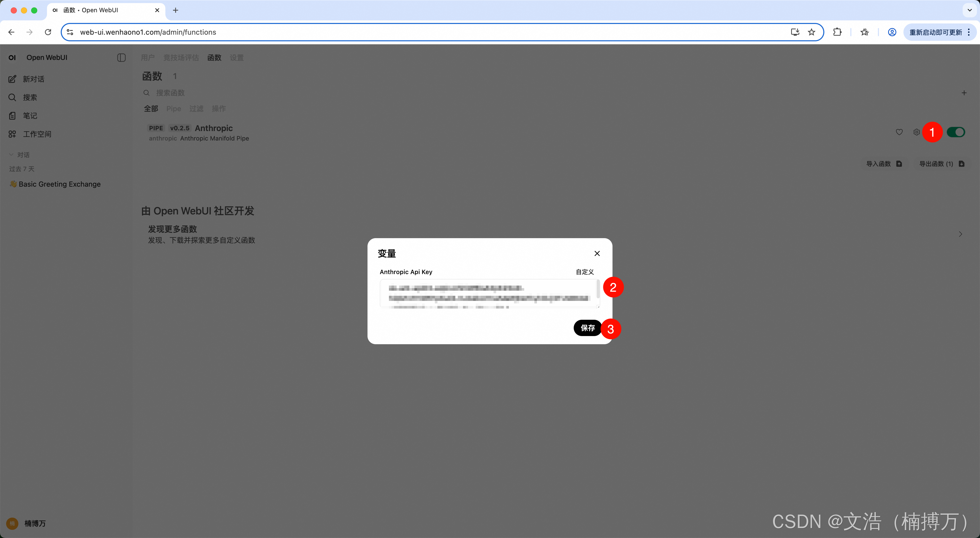Select the 函数 admin tab
The height and width of the screenshot is (538, 980).
214,57
